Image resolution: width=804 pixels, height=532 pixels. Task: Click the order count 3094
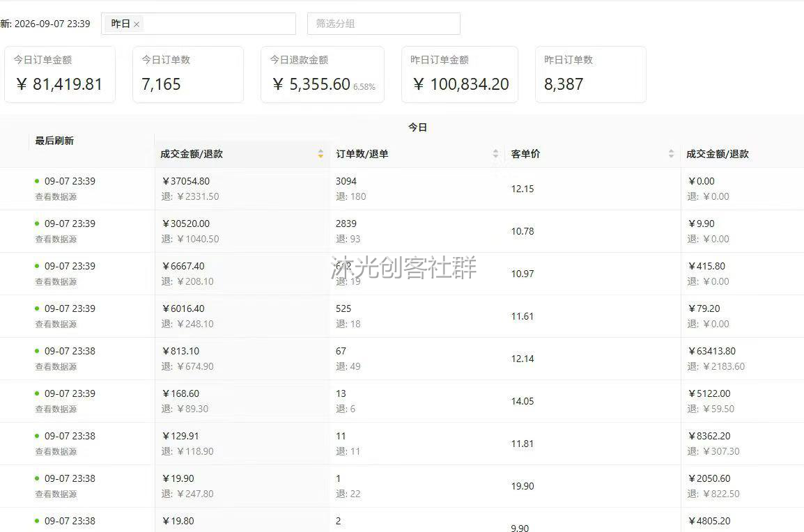346,182
